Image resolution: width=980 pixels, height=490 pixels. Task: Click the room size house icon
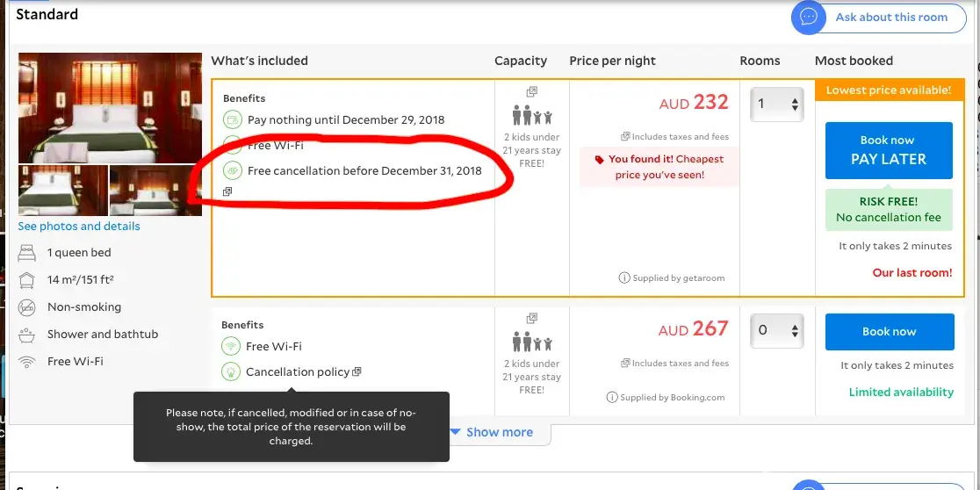click(x=27, y=280)
